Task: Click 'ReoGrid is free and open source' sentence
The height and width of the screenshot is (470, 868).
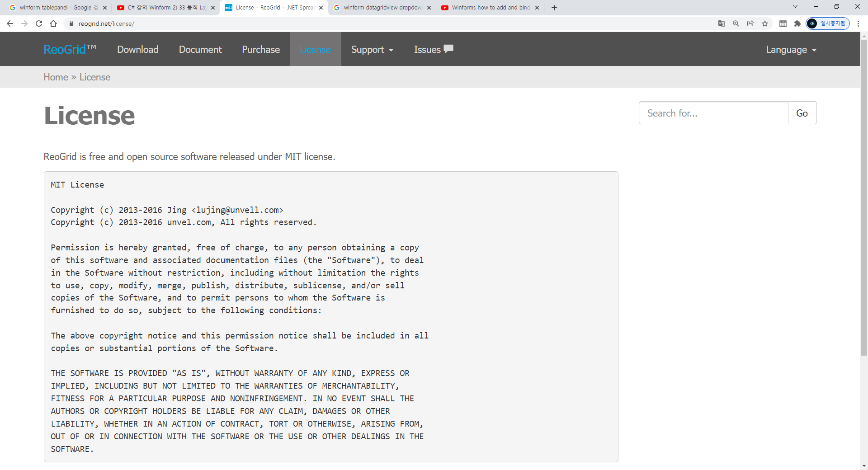Action: click(189, 156)
